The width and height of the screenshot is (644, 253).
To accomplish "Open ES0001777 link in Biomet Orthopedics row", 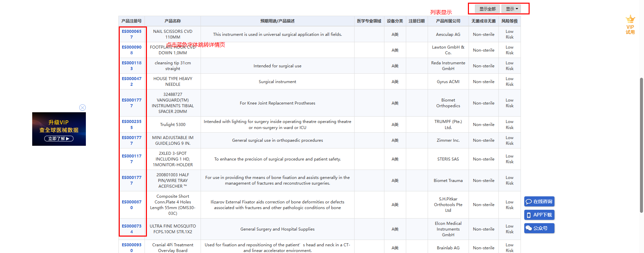I will coord(131,103).
